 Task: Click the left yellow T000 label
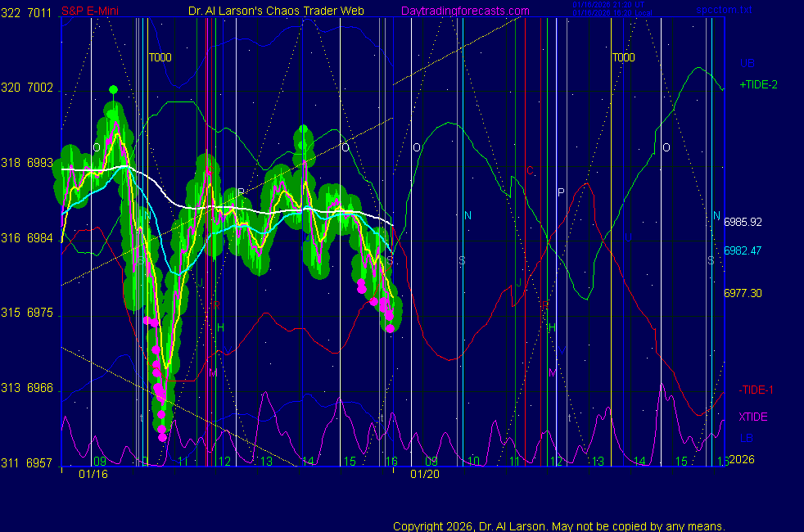[160, 58]
